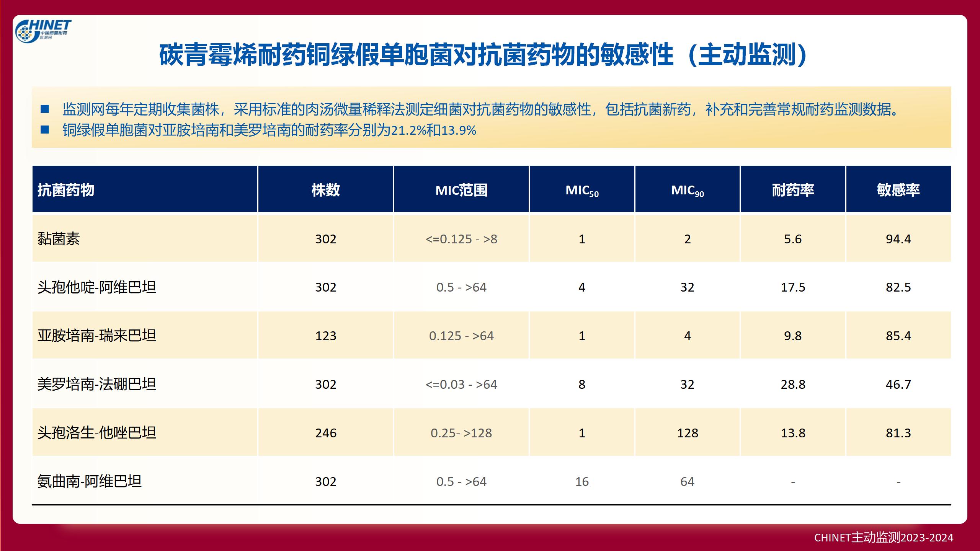Click the 氨曲南-阿维巴坦 drug name
Image resolution: width=980 pixels, height=551 pixels.
point(89,481)
